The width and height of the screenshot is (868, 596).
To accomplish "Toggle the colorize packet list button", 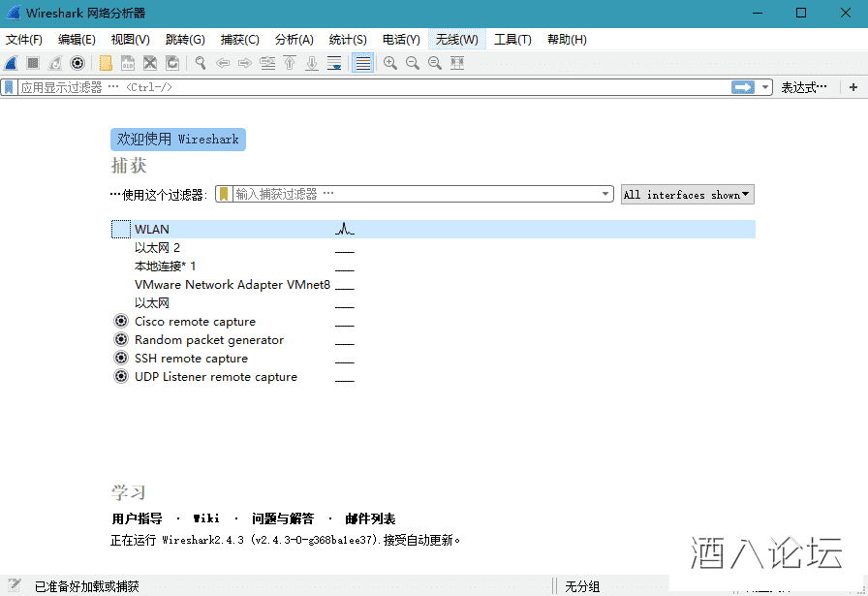I will coord(362,63).
